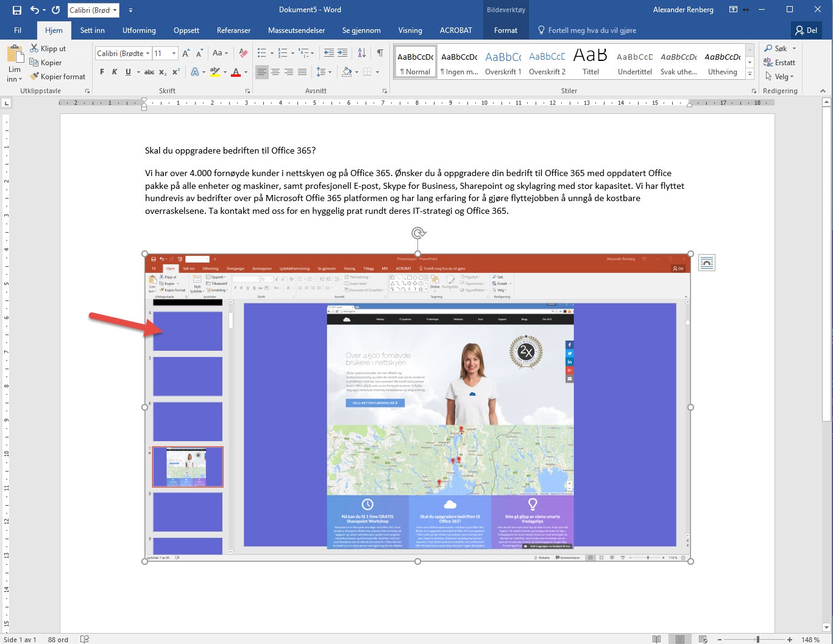Viewport: 833px width, 644px height.
Task: Toggle underline (U) formatting
Action: point(128,72)
